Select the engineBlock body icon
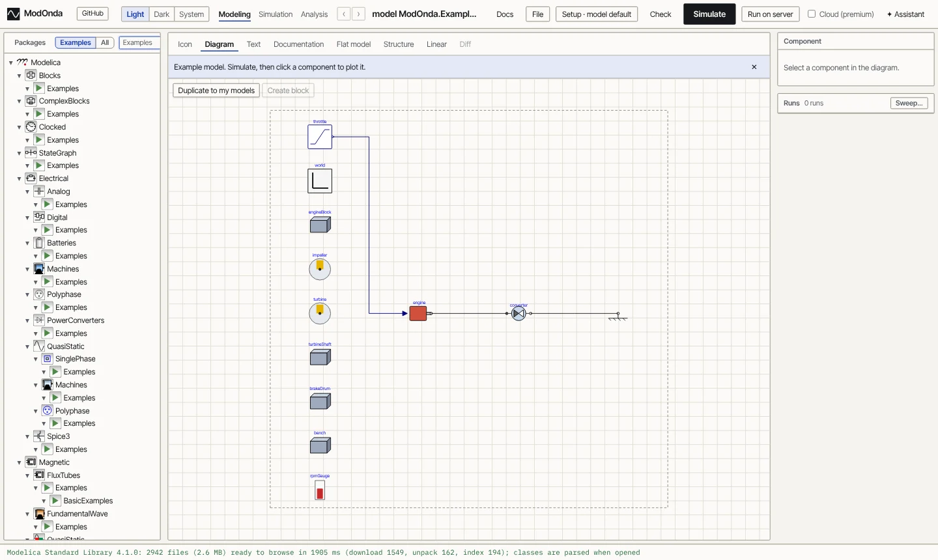Viewport: 938px width, 560px height. pos(320,225)
